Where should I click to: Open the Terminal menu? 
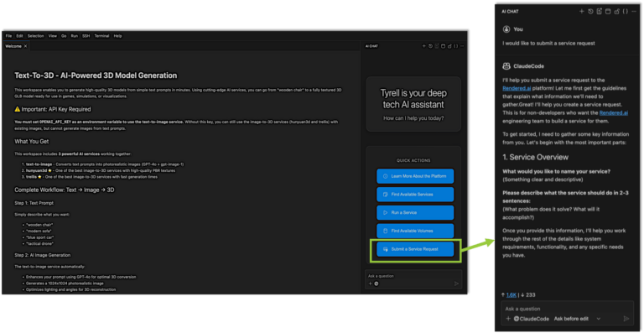(x=101, y=36)
